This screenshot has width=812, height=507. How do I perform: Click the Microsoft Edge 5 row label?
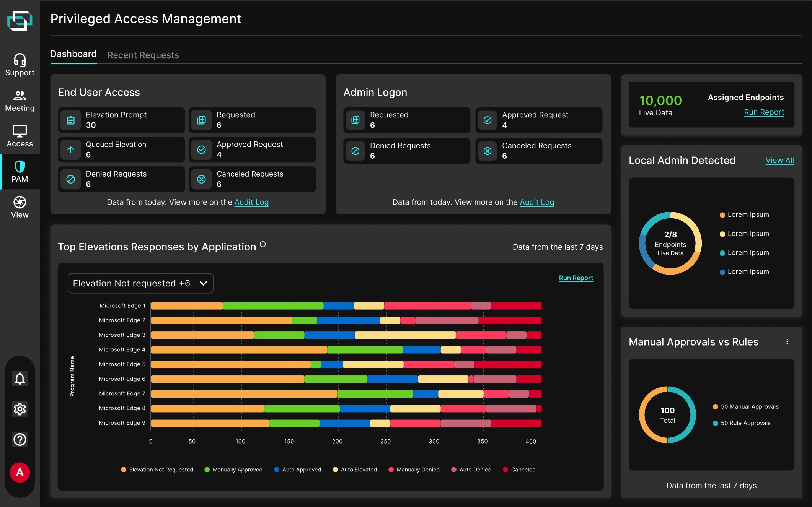click(122, 364)
